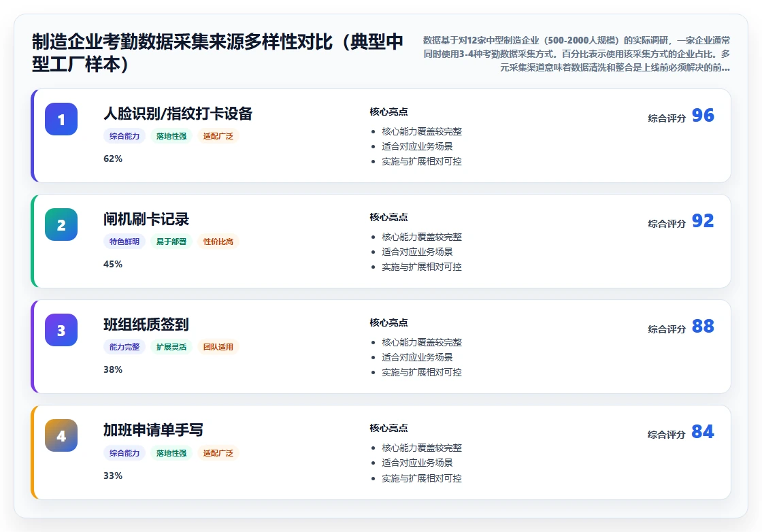Viewport: 762px width, 532px height.
Task: Click 核心能力覆盖较完整 in 班组纸质签到 card
Action: (422, 342)
